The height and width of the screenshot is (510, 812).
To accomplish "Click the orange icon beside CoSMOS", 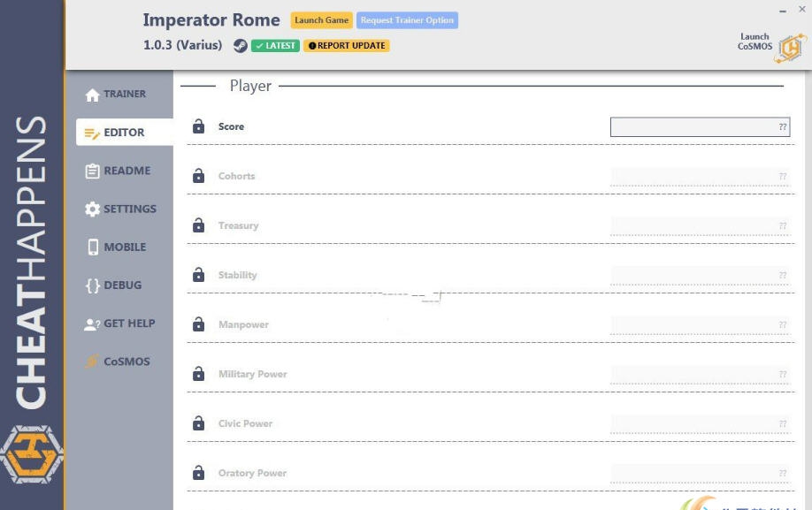I will (x=92, y=361).
